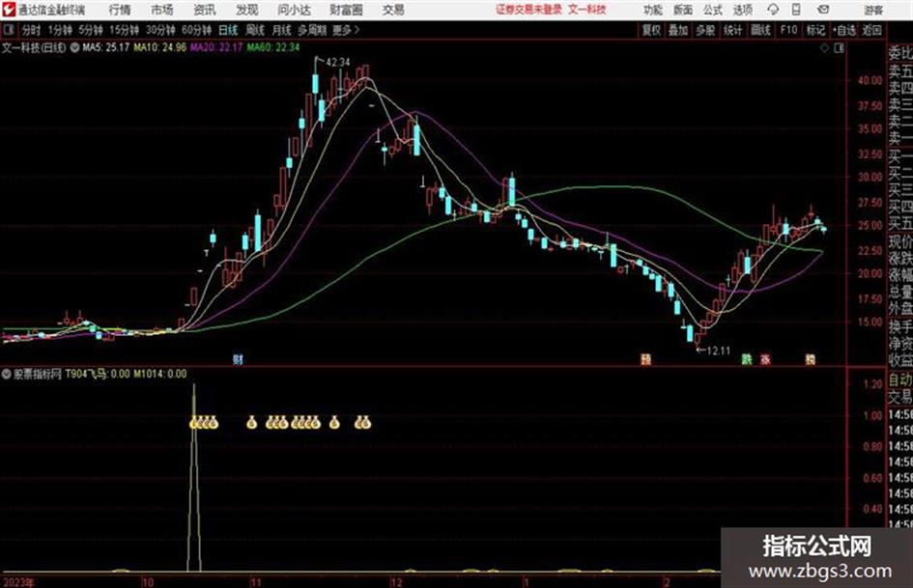
Task: Open the circular dropdown icon next to 文一科技(日线)
Action: [74, 47]
